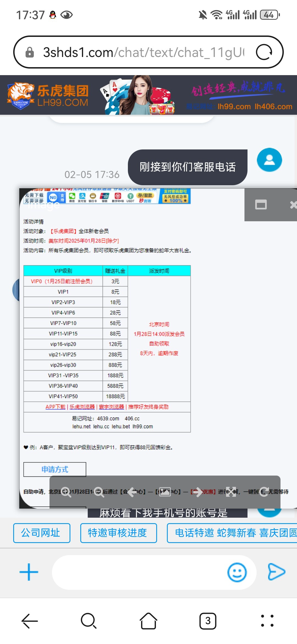Tap the 电话特邀 蛇舞新春 quick reply
The width and height of the screenshot is (297, 644).
coord(232,533)
